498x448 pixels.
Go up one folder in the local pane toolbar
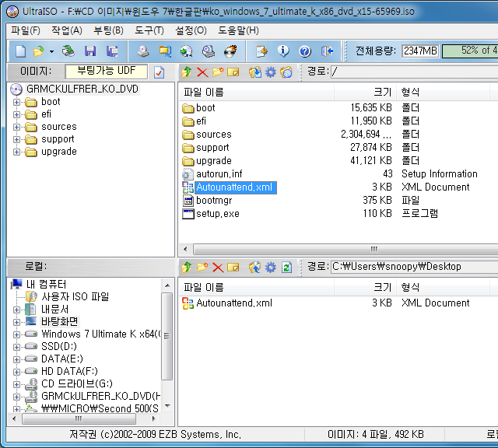(187, 267)
